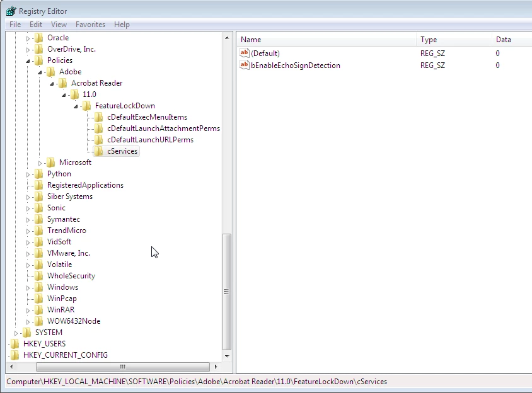Screen dimensions: 532x393
Task: Click the Oracle folder icon
Action: (39, 38)
